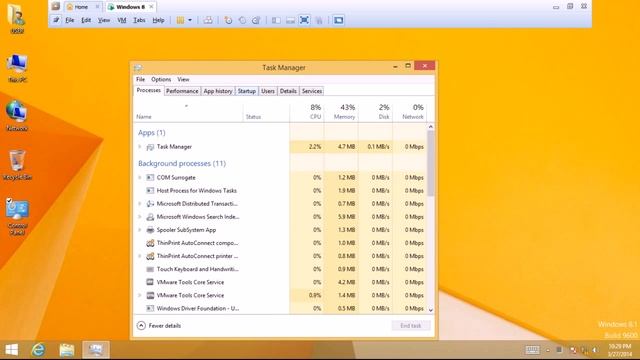
Task: Show hidden tray icons arrow
Action: [x=548, y=350]
